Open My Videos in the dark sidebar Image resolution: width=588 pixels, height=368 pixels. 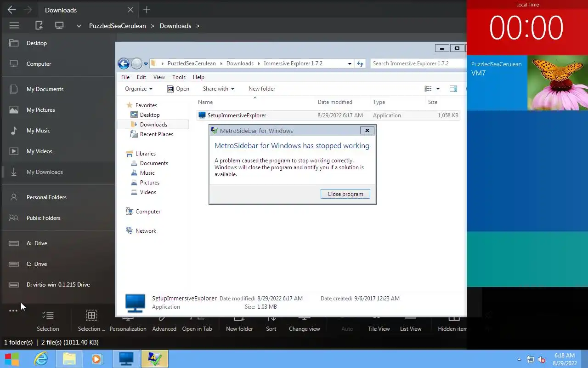pos(58,151)
